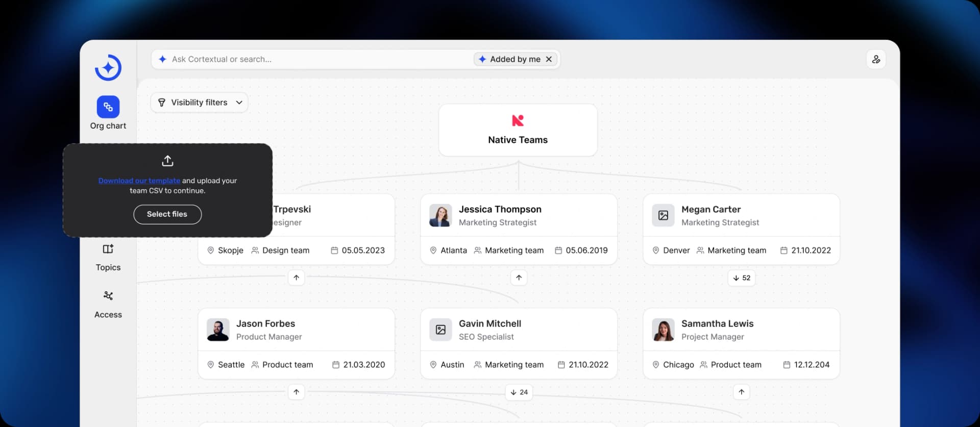This screenshot has height=427, width=980.
Task: Select the Gavin Mitchell name
Action: pyautogui.click(x=490, y=323)
